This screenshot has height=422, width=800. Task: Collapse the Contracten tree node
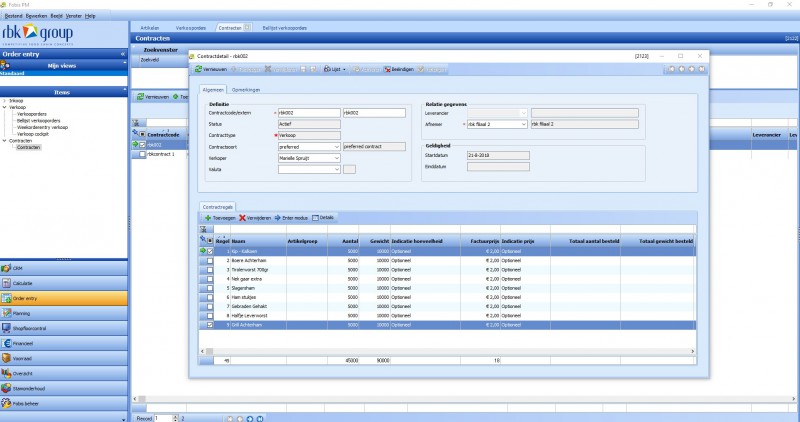tap(5, 141)
